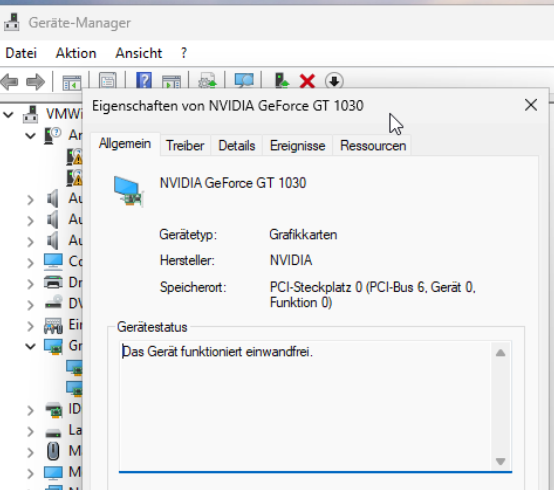Open the Ansicht menu
Screen dimensions: 554x490
138,53
